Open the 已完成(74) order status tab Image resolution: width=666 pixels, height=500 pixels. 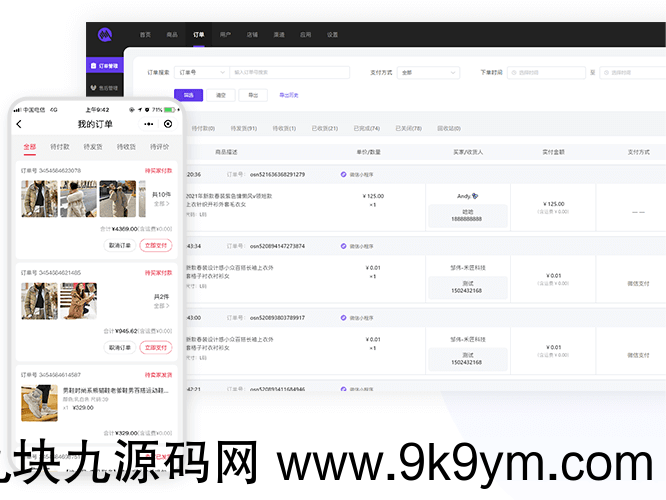point(366,128)
